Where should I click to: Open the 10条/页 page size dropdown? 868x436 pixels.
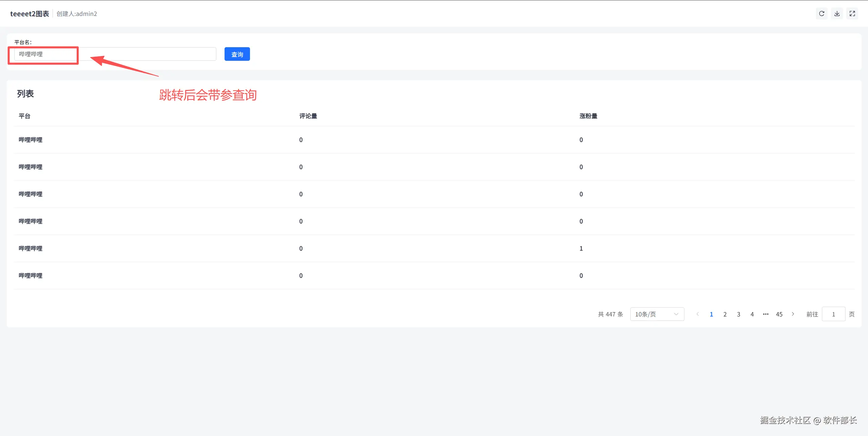pos(657,314)
